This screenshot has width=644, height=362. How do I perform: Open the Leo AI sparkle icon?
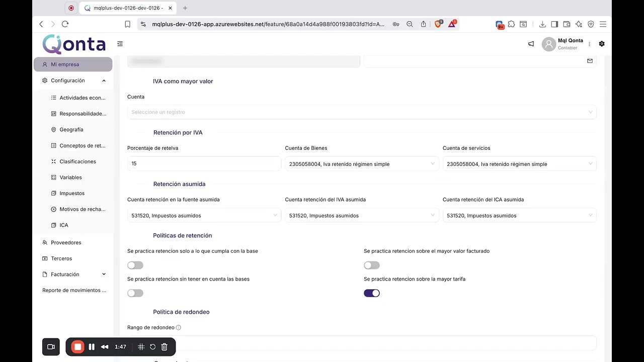pos(579,24)
